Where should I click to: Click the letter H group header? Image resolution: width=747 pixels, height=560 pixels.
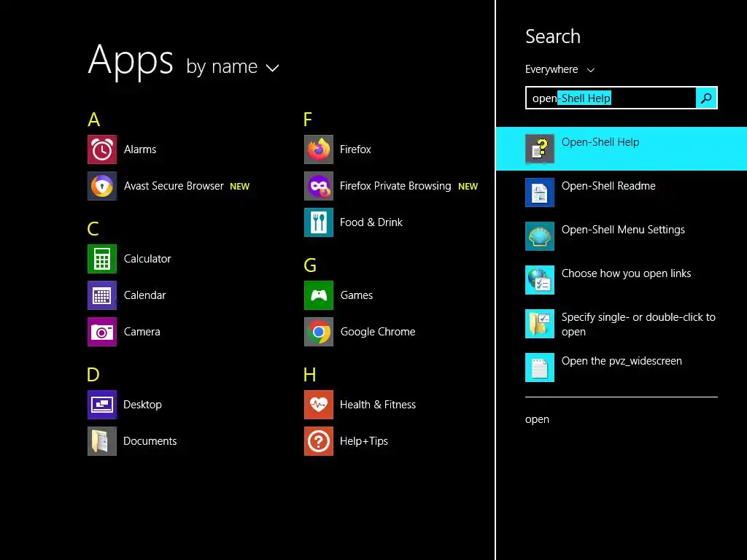click(x=309, y=375)
